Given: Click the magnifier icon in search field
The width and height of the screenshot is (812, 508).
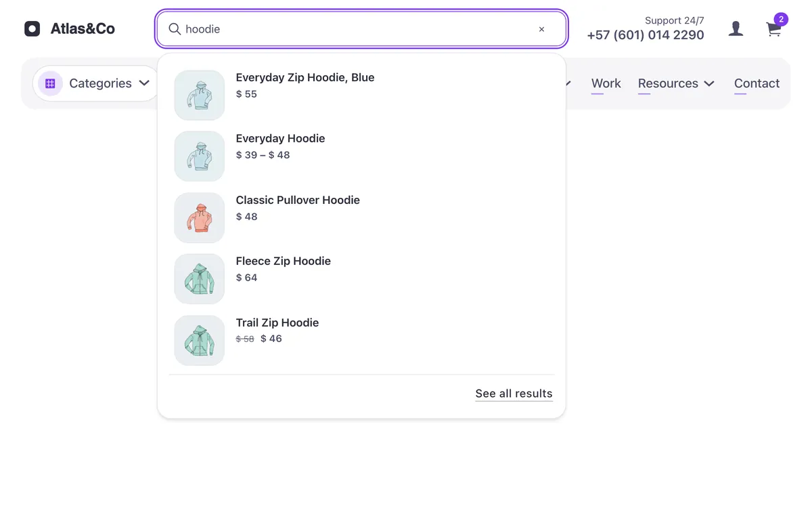Looking at the screenshot, I should (x=175, y=29).
